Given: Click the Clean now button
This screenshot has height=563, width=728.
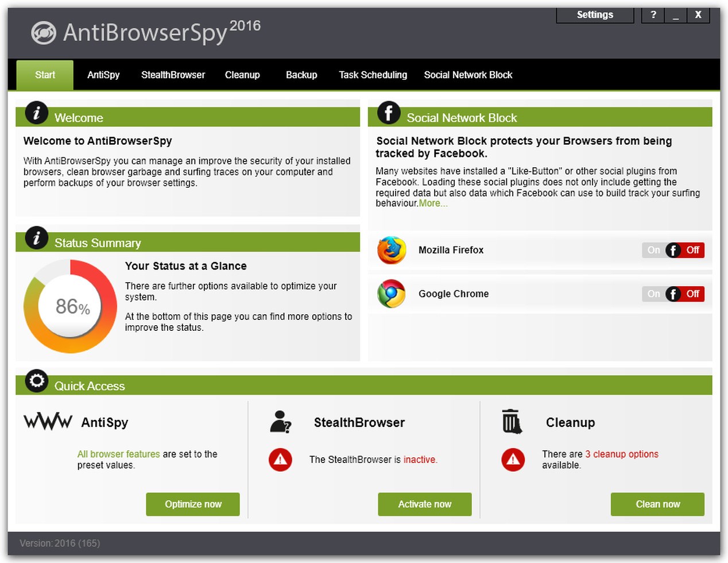Looking at the screenshot, I should (657, 504).
